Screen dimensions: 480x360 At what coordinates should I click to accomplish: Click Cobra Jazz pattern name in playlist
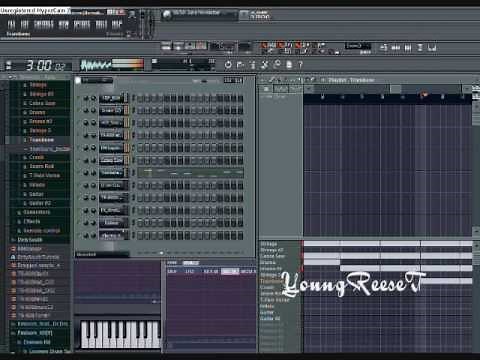[x=272, y=256]
